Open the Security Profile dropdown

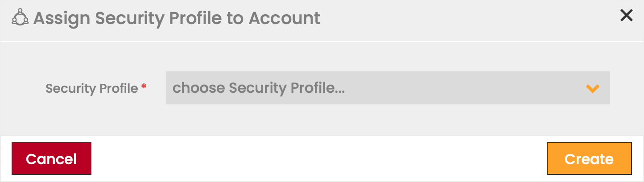[x=388, y=88]
